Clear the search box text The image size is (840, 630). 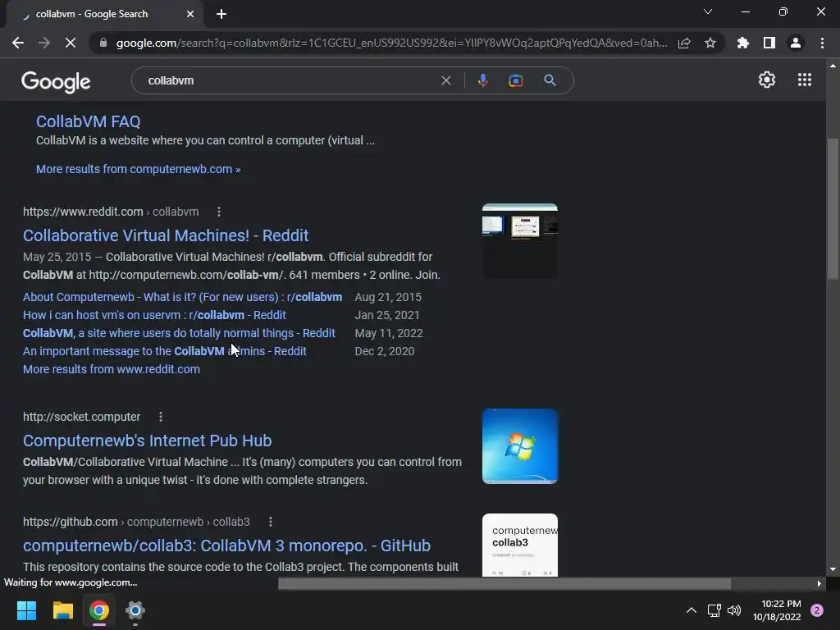445,80
